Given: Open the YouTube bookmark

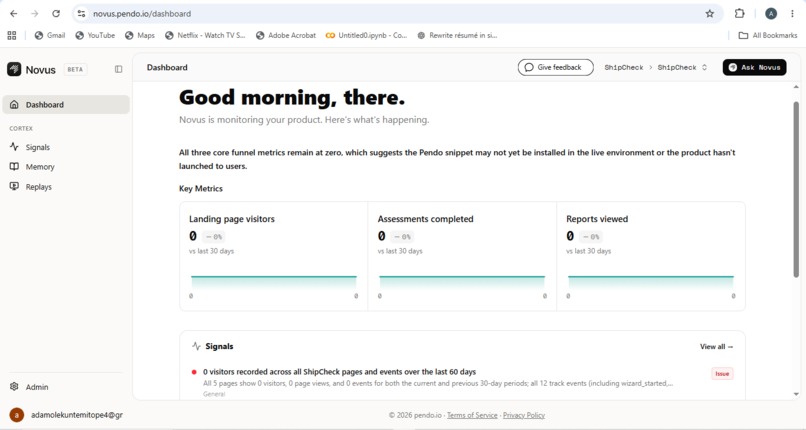Looking at the screenshot, I should click(x=95, y=35).
